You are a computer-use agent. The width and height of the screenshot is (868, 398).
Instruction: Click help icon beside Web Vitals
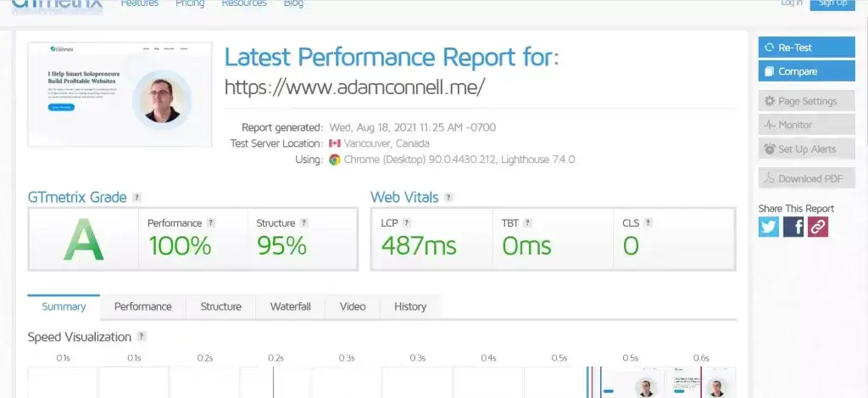pyautogui.click(x=449, y=198)
